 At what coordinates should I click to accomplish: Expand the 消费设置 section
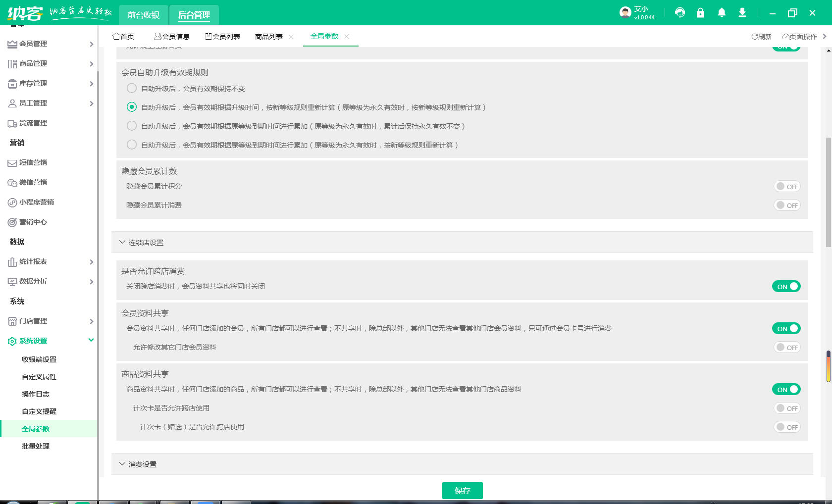coord(122,464)
